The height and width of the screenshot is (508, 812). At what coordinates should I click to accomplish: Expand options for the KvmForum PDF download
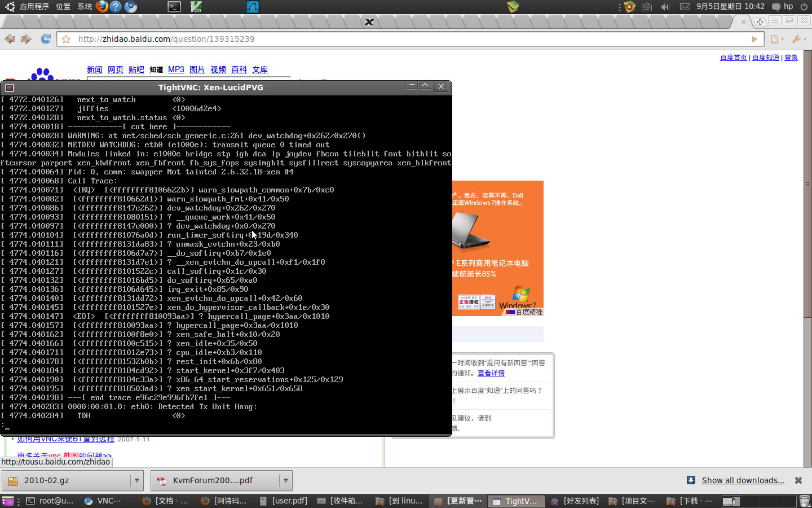[285, 480]
